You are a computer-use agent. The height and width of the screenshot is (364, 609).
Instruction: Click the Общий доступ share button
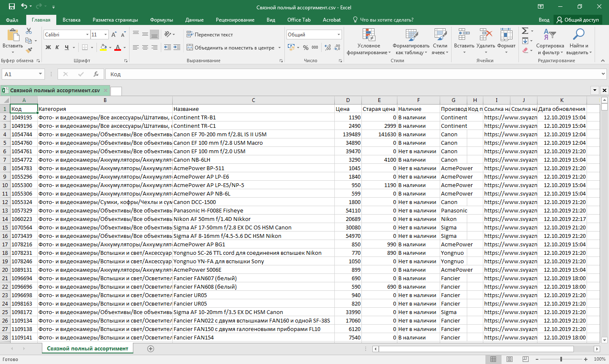click(x=578, y=20)
